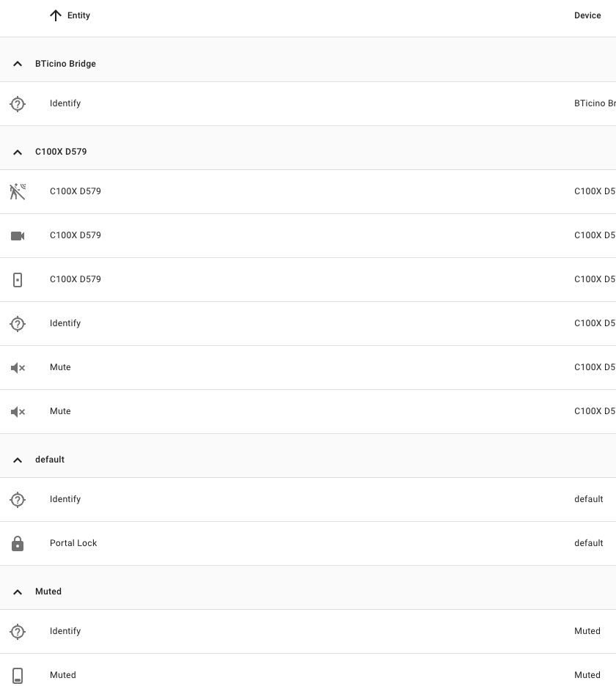Open the first Mute entity row

click(x=60, y=367)
